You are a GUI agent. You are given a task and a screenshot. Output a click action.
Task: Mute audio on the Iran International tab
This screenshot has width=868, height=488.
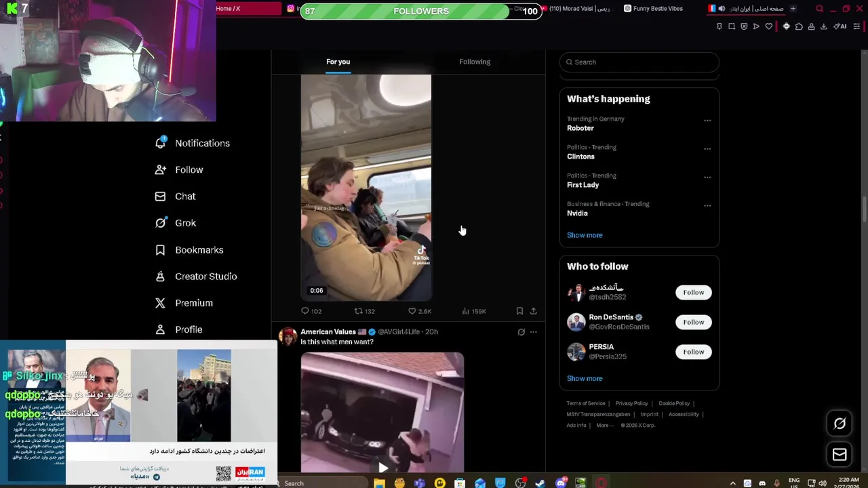point(722,9)
